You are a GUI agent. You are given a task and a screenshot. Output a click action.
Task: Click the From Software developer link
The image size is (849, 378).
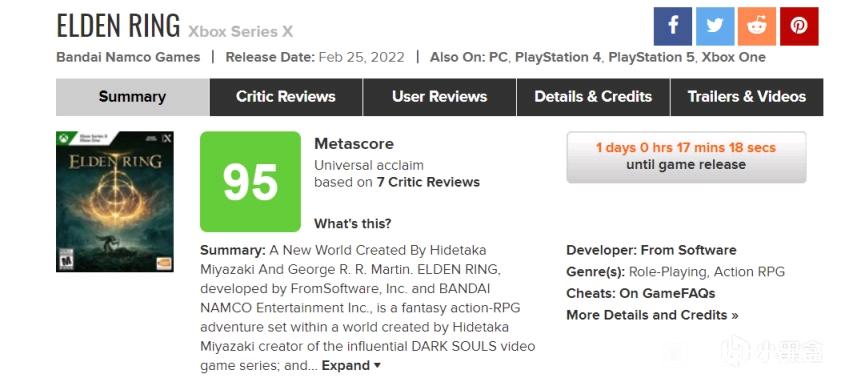(689, 250)
